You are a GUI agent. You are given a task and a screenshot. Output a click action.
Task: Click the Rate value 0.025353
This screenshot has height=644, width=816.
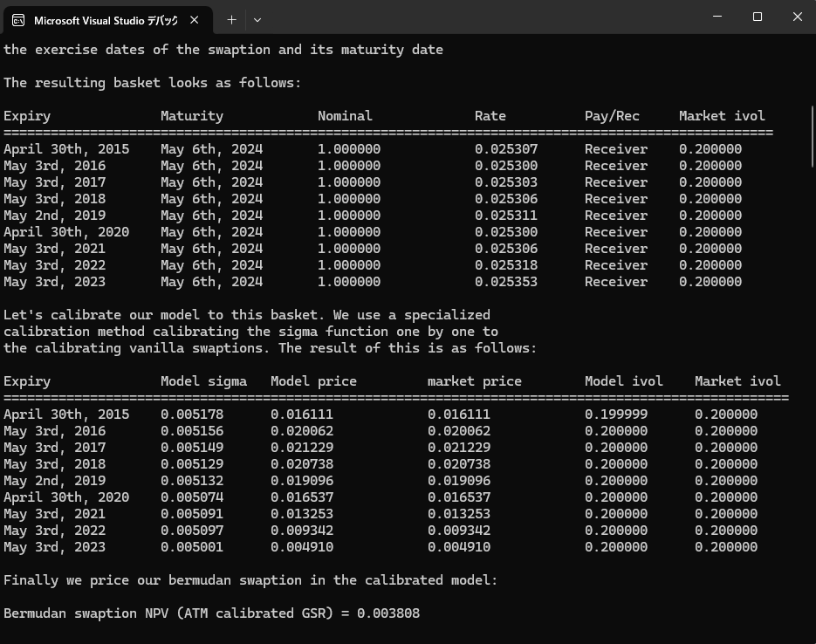tap(506, 282)
